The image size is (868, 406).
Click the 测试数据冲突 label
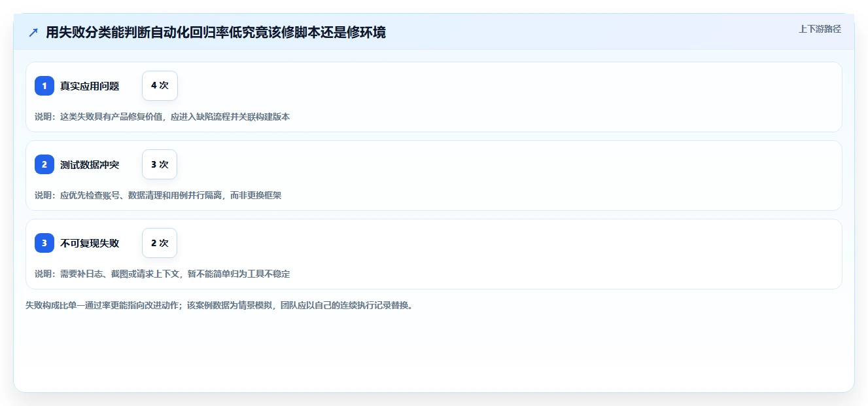point(90,164)
